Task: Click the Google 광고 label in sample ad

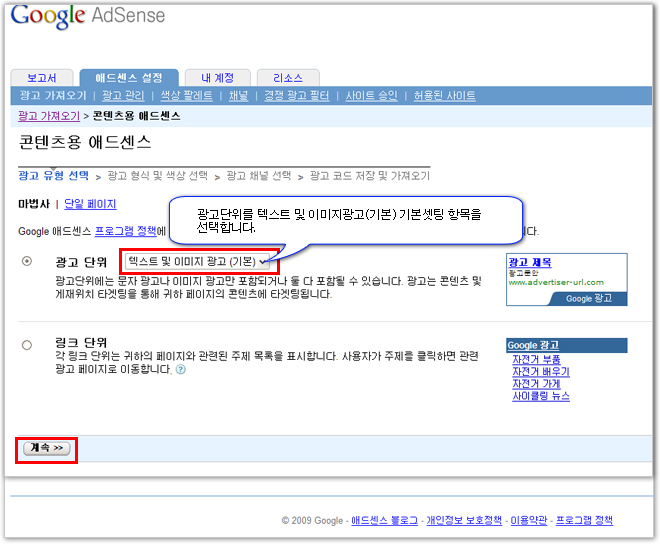Action: pos(589,299)
